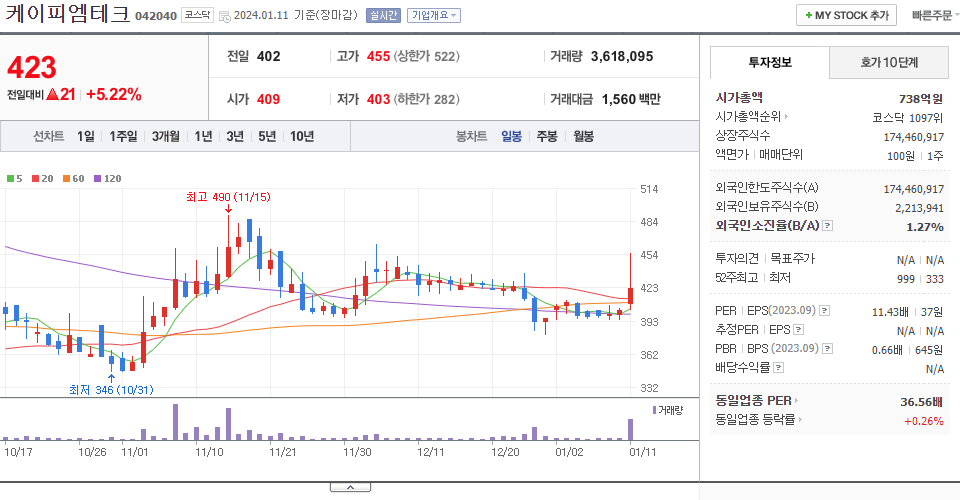Image resolution: width=960 pixels, height=500 pixels.
Task: Switch to the 호가10단계 tab
Action: (x=889, y=62)
